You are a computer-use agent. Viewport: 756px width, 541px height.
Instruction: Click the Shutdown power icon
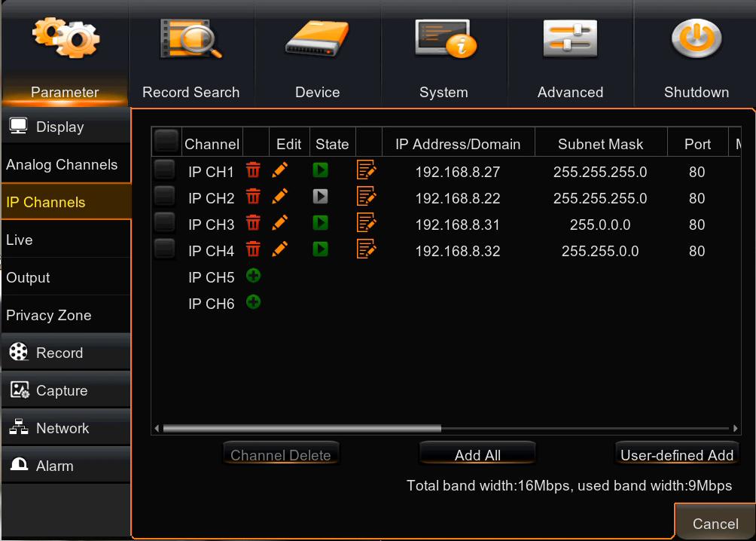697,38
